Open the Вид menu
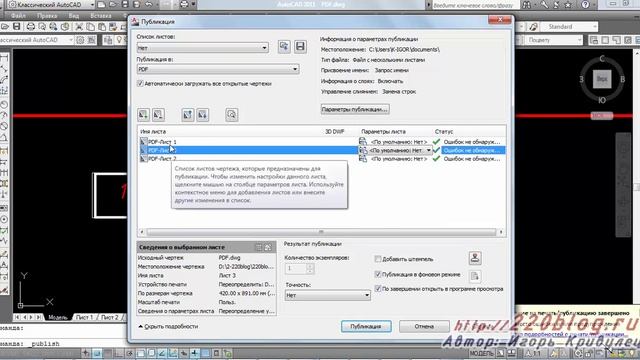The width and height of the screenshot is (640, 360). [x=73, y=16]
